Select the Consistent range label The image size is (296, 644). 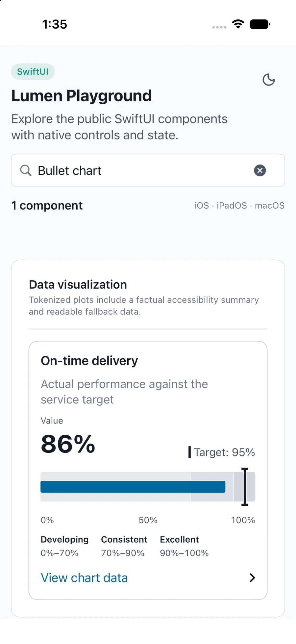[x=124, y=539]
